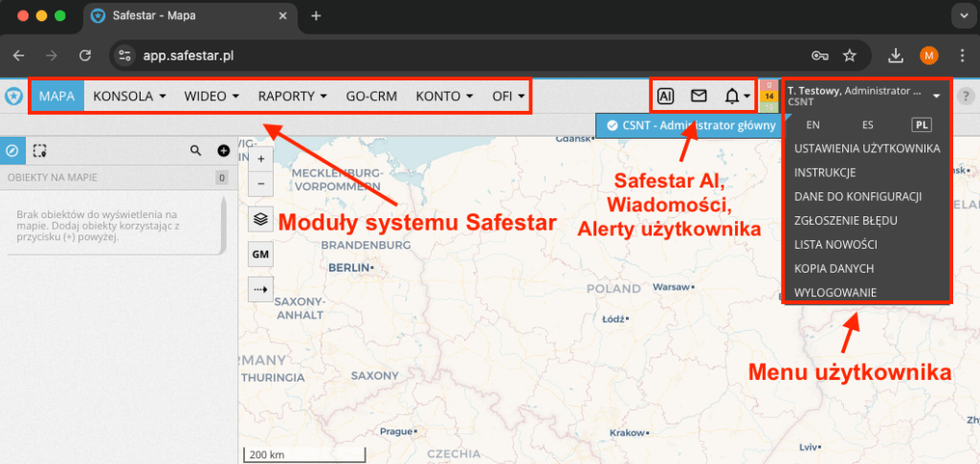This screenshot has width=980, height=464.
Task: Switch language to ES
Action: point(867,125)
